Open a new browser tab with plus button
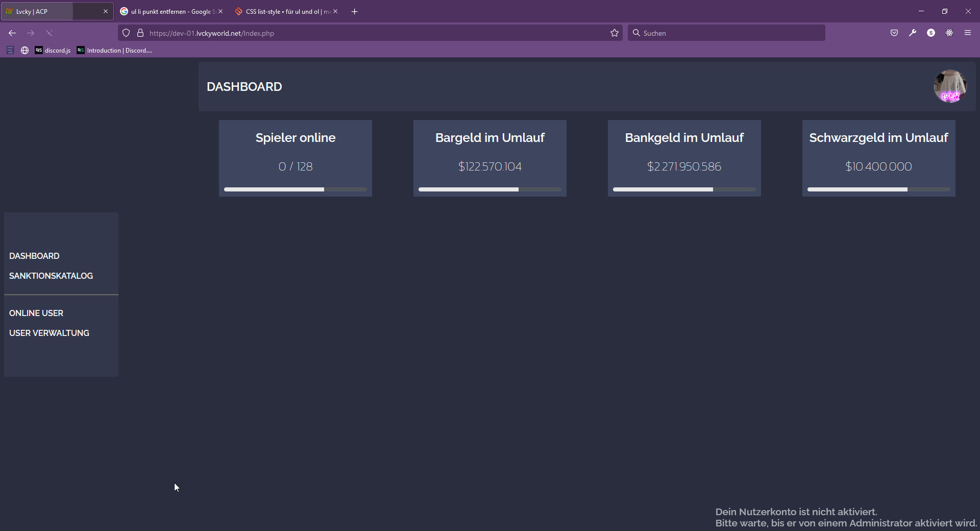The width and height of the screenshot is (980, 531). pos(355,12)
